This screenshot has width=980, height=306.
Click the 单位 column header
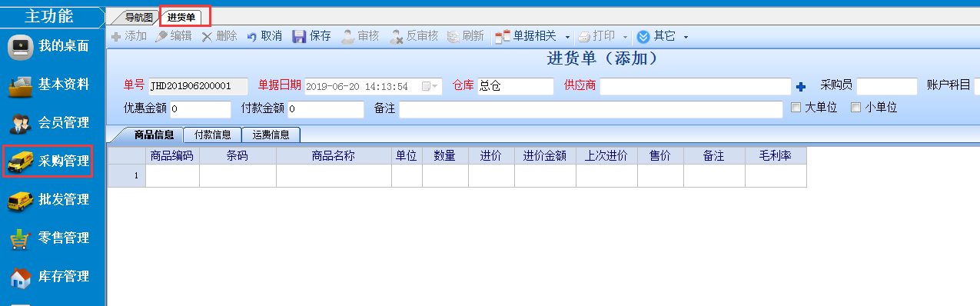(407, 155)
